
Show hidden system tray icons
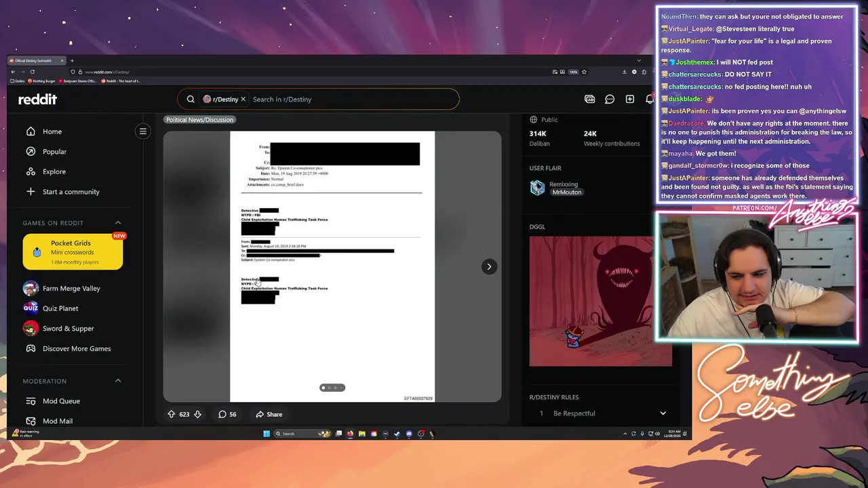click(x=625, y=434)
